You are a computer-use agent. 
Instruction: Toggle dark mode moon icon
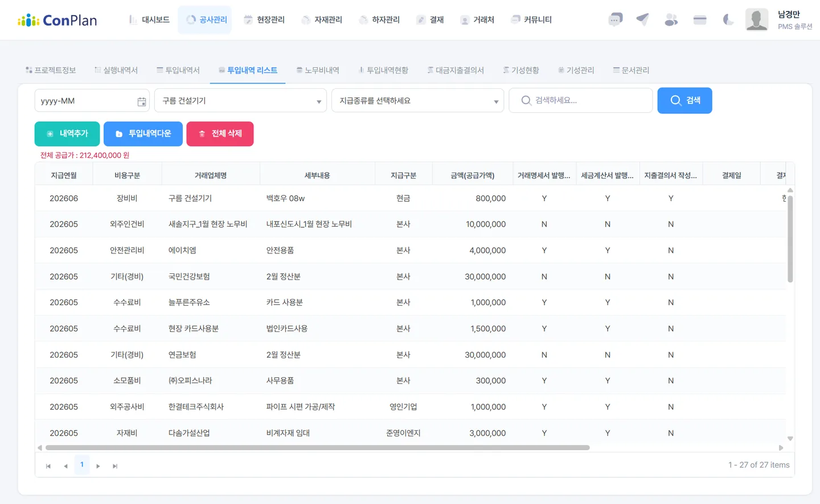[x=728, y=19]
